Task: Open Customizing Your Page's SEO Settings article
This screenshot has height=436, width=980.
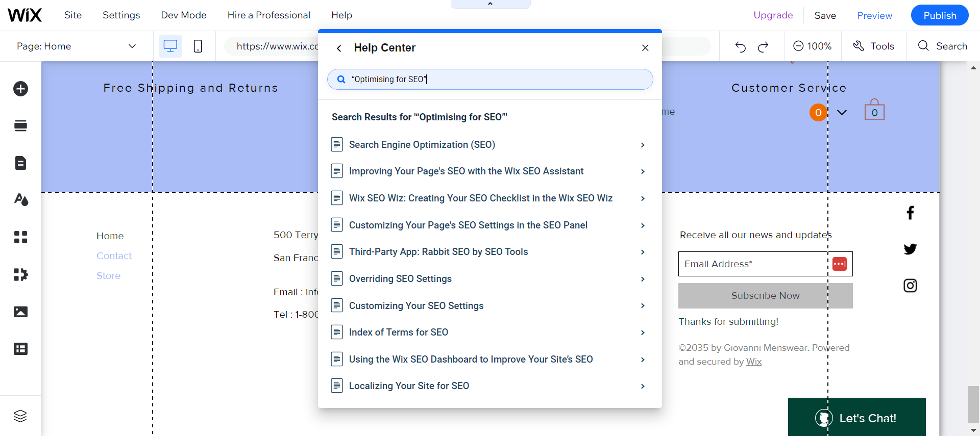Action: [x=489, y=225]
